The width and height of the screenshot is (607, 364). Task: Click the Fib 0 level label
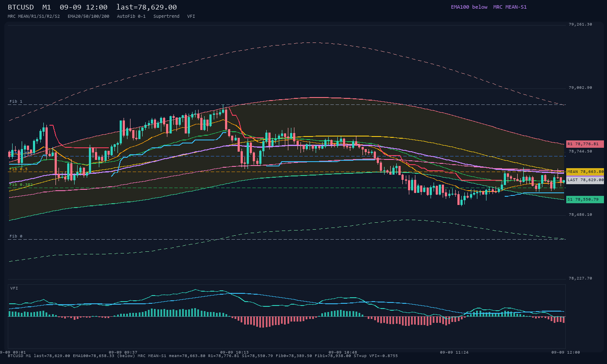tap(16, 236)
